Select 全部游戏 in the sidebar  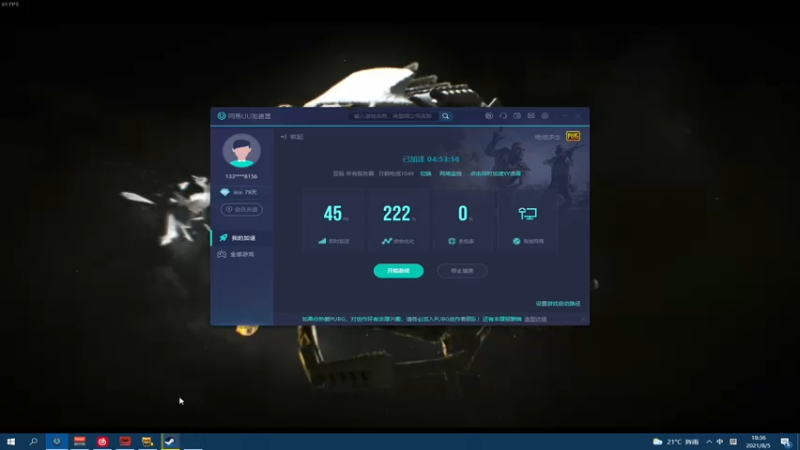[x=242, y=254]
